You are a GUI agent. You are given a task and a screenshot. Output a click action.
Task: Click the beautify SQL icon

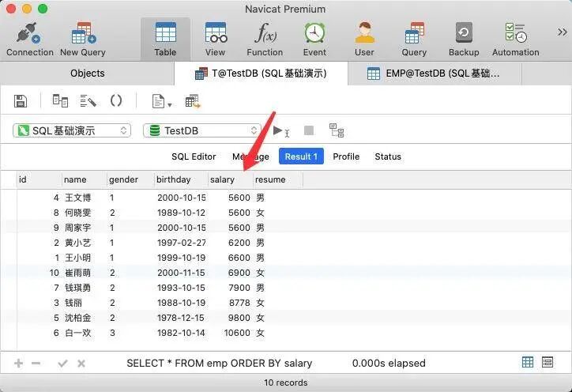coord(88,100)
